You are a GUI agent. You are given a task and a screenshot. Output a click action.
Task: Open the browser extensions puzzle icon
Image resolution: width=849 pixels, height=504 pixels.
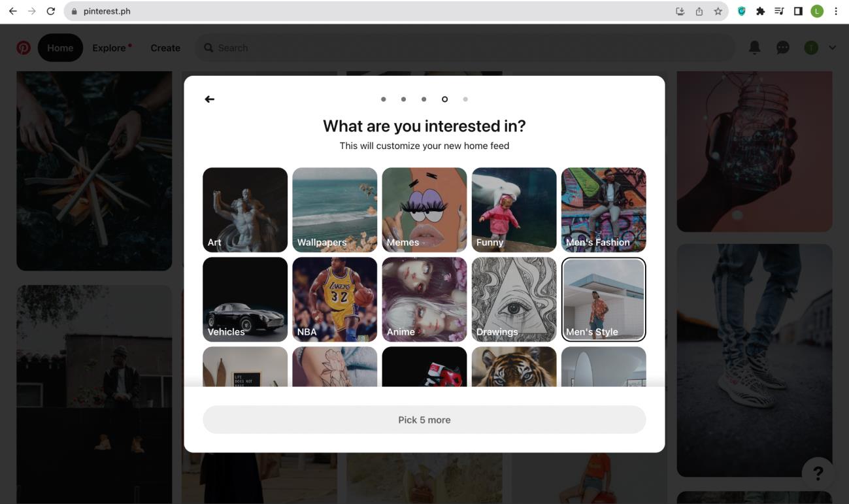tap(760, 11)
